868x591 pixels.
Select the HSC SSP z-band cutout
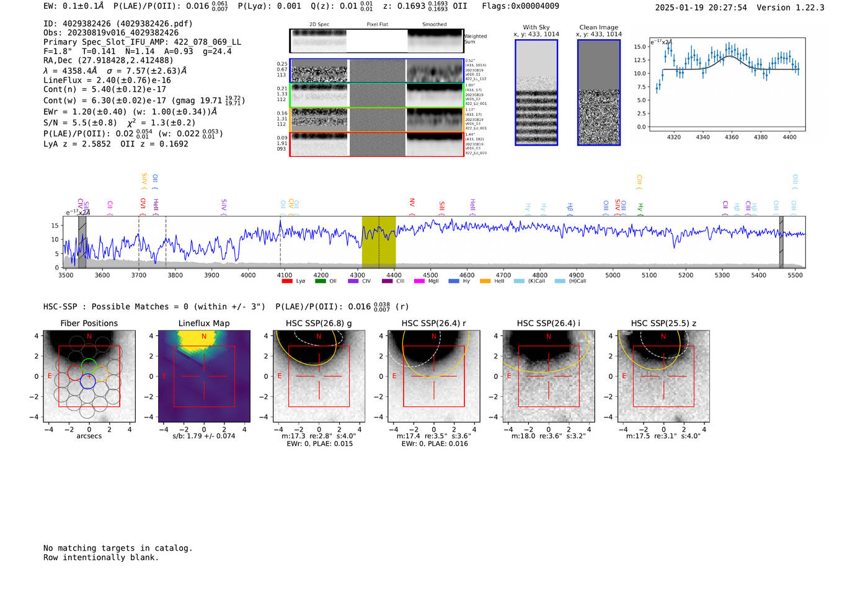click(x=663, y=376)
